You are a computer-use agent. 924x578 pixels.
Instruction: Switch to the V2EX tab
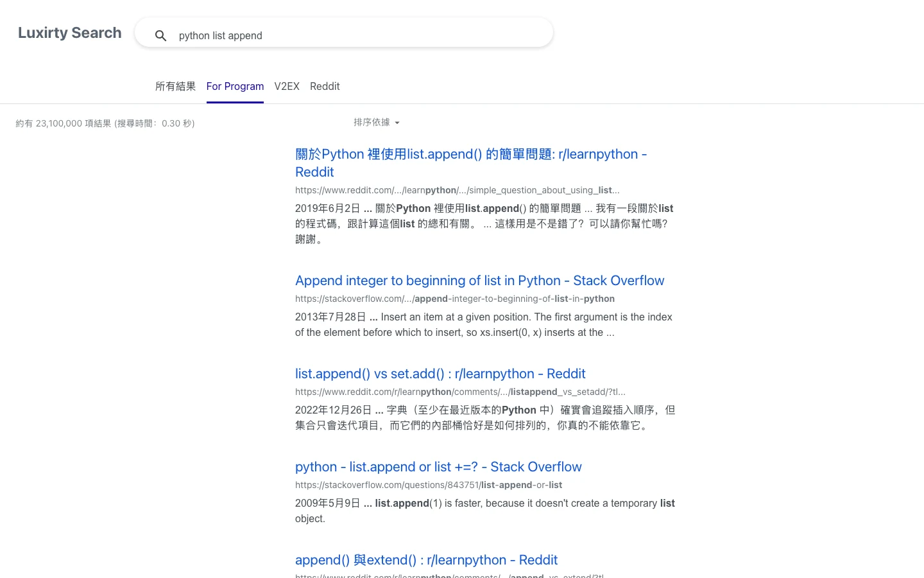(287, 86)
